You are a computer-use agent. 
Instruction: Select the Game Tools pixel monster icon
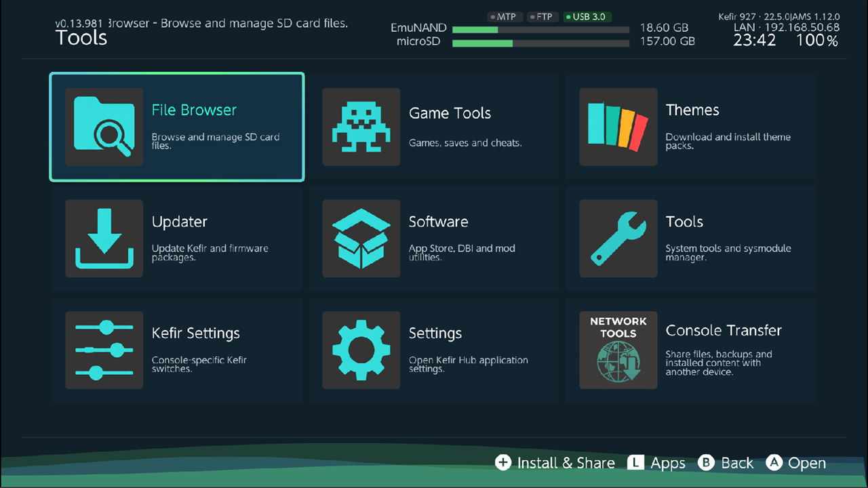(x=361, y=127)
